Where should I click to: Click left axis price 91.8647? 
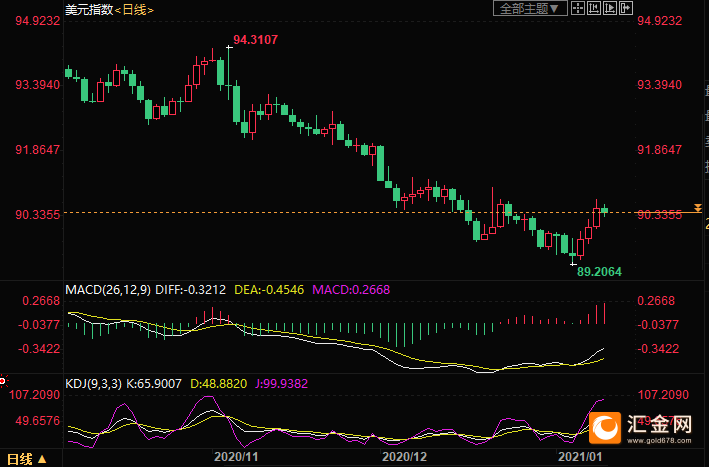click(x=38, y=150)
